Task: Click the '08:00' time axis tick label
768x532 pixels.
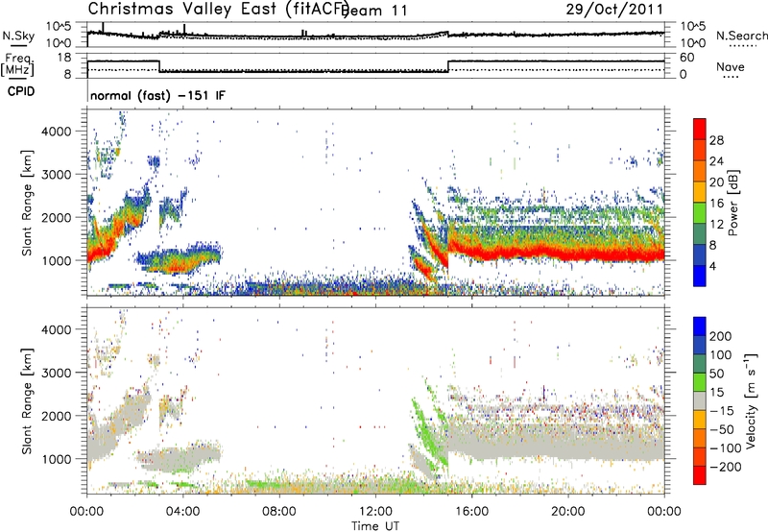Action: pos(279,512)
